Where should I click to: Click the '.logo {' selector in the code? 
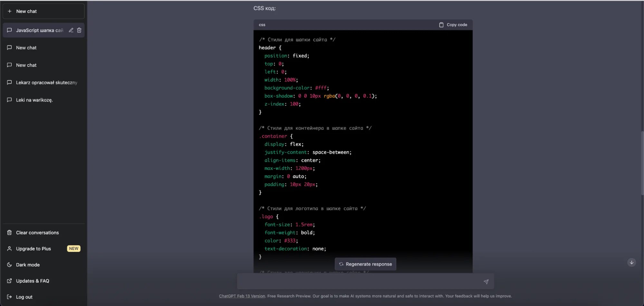tap(269, 217)
